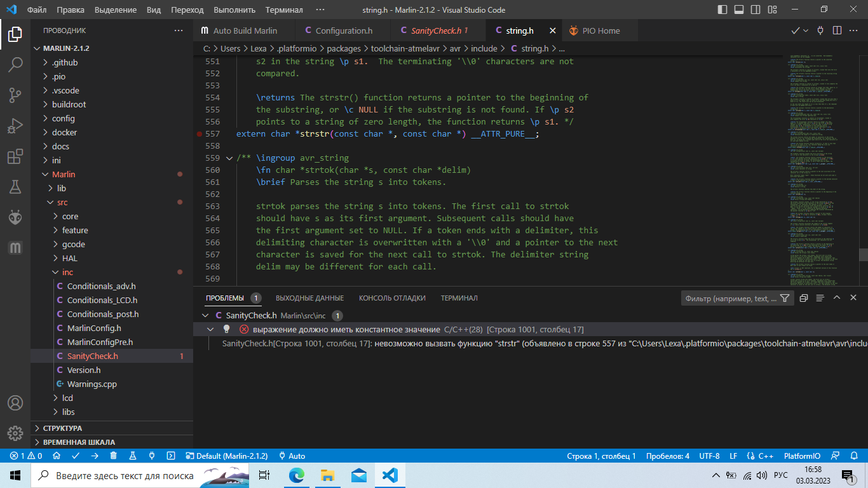Open Source Control view in activity bar
The width and height of the screenshot is (868, 488).
(x=15, y=95)
